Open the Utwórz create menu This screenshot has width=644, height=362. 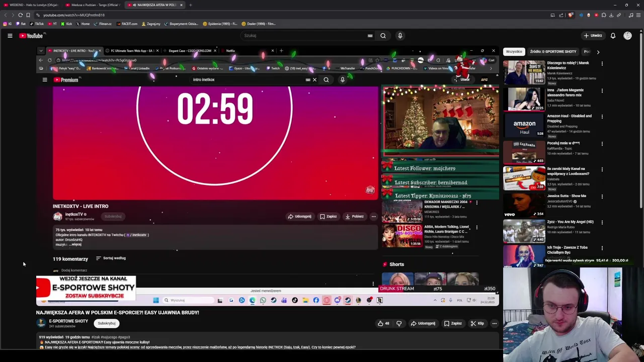593,36
